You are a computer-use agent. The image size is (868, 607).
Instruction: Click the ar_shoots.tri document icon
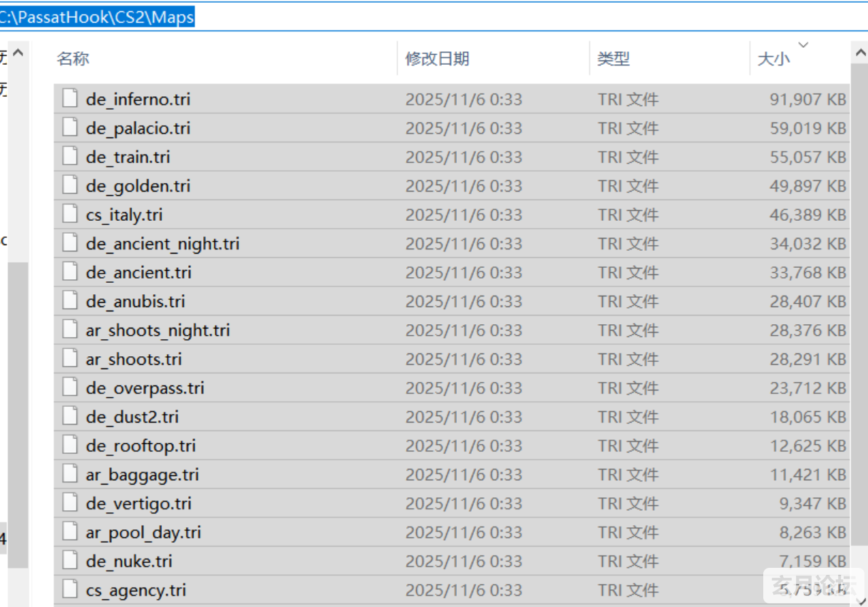pyautogui.click(x=69, y=358)
